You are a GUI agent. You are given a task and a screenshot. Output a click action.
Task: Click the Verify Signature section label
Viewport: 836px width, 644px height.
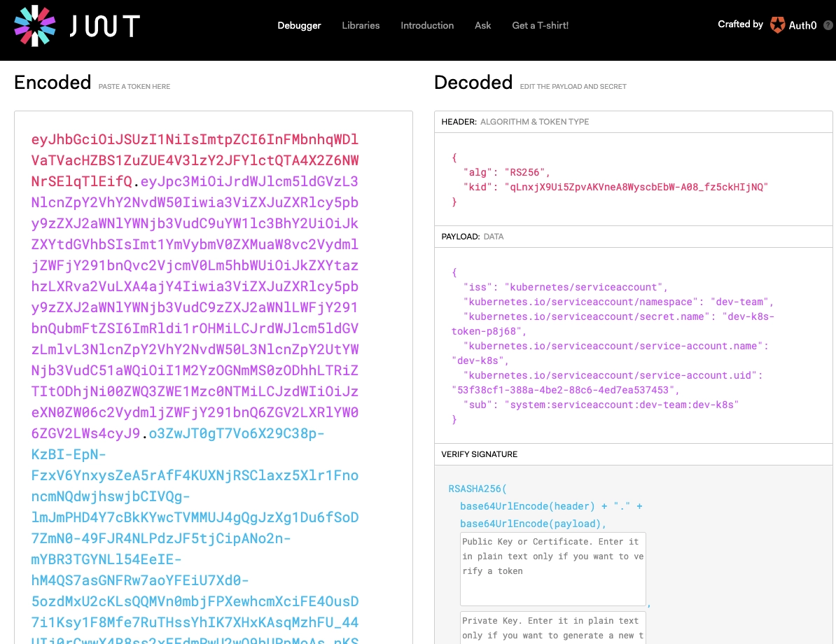tap(479, 454)
